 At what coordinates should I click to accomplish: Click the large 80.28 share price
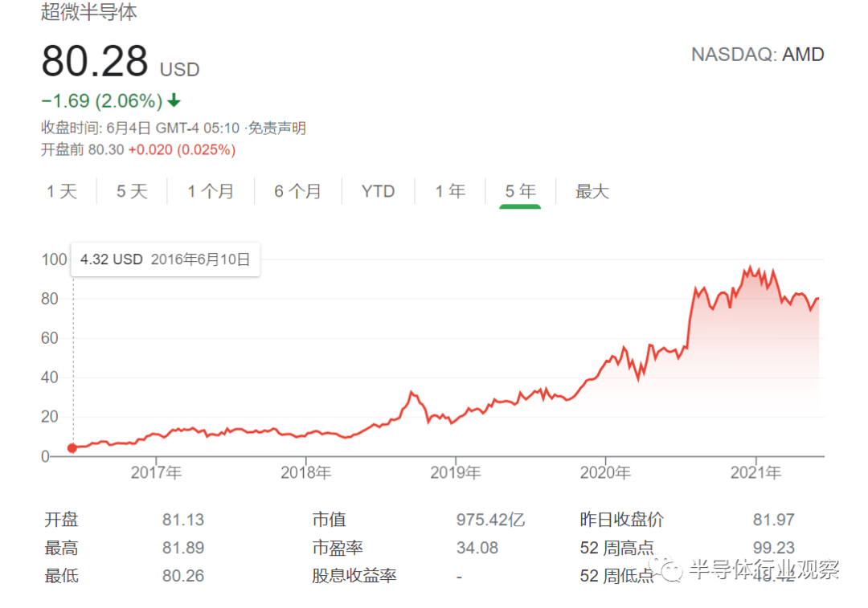tap(95, 61)
